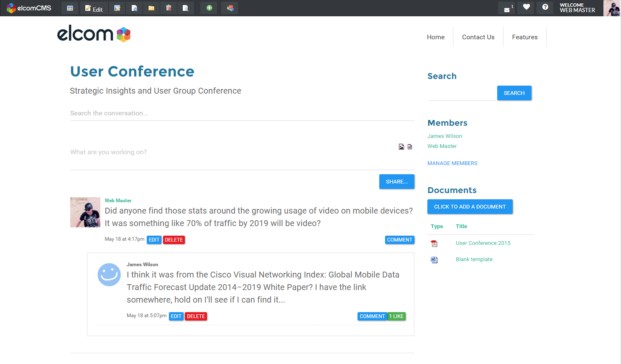
Task: Click the attach document icon in post box
Action: 410,147
